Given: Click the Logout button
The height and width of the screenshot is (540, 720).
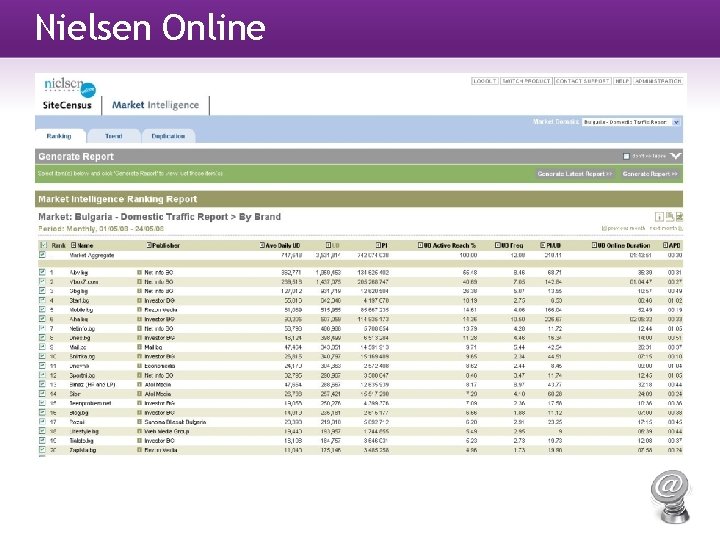Looking at the screenshot, I should [x=484, y=81].
